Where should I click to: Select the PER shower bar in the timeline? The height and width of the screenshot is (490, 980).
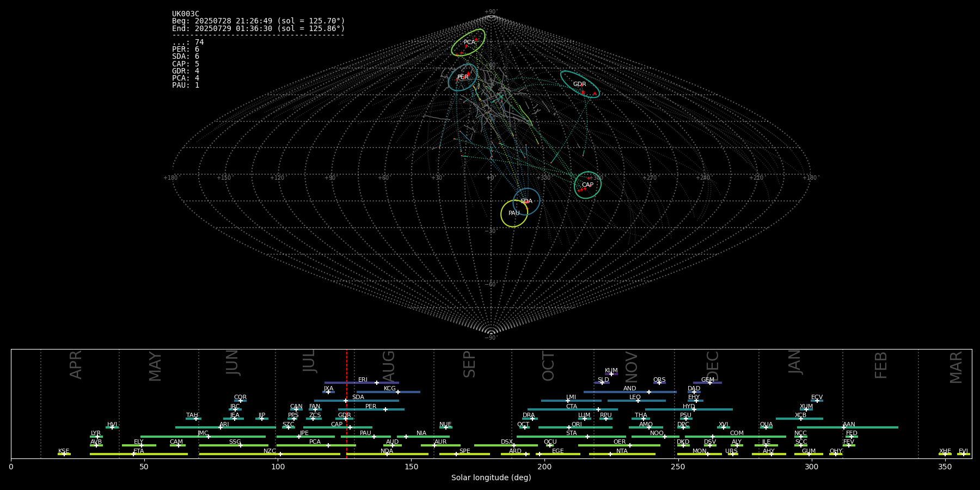[x=371, y=409]
